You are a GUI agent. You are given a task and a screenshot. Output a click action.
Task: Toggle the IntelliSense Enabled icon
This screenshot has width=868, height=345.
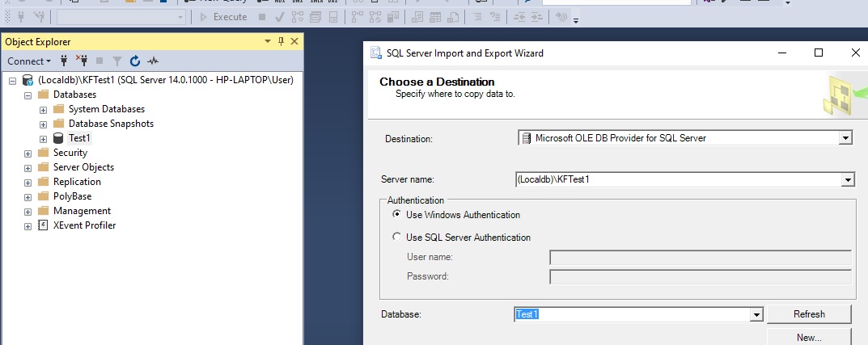(333, 17)
